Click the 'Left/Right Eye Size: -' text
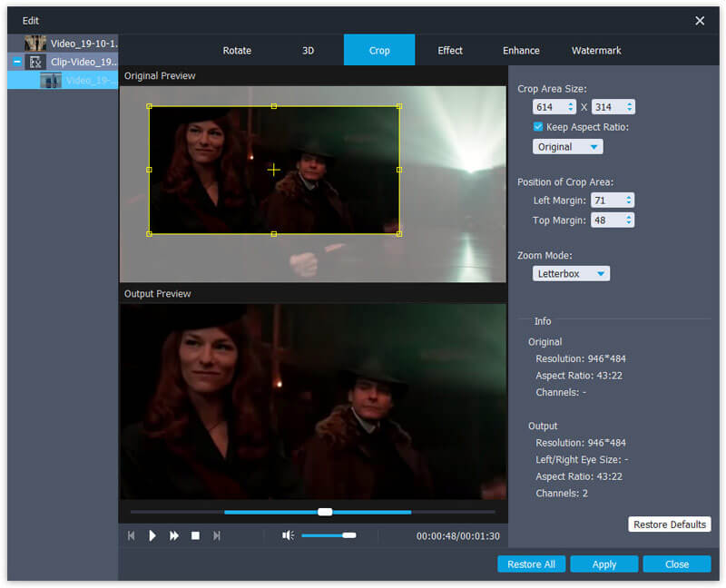Image resolution: width=726 pixels, height=588 pixels. (582, 460)
